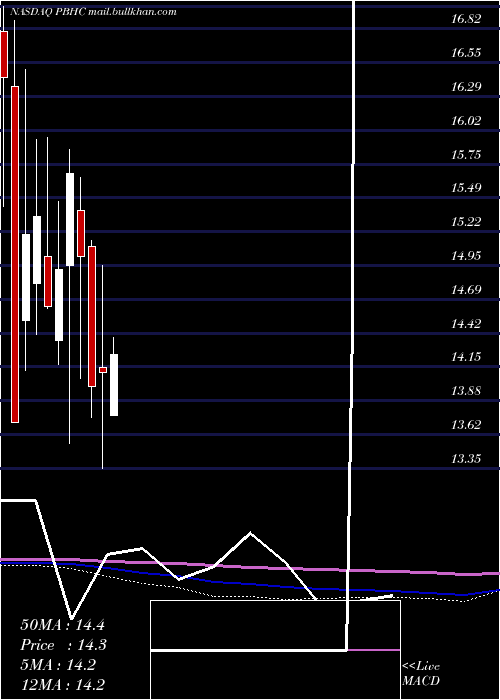The image size is (500, 700).
Task: Click the 50MA : 14.4 legend entry
Action: pyautogui.click(x=62, y=625)
